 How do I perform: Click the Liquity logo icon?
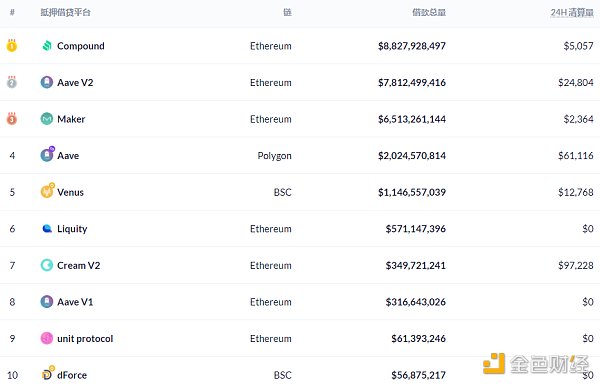pyautogui.click(x=47, y=228)
